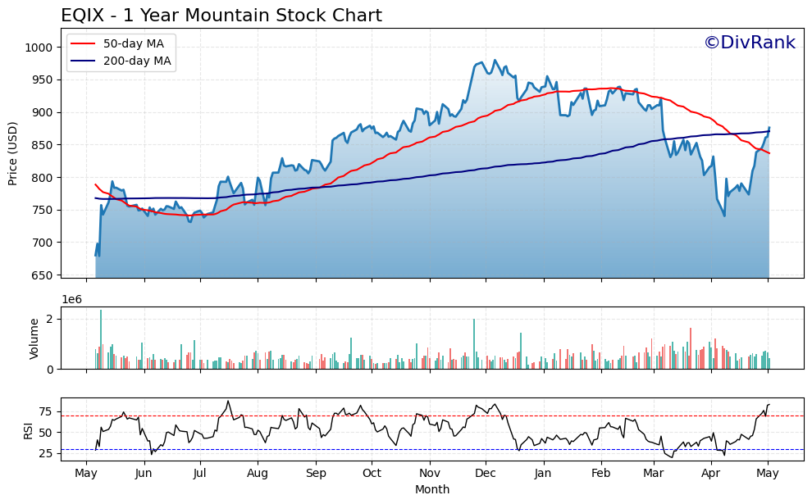Click the "1e6" volume scale multiplier

tap(71, 300)
